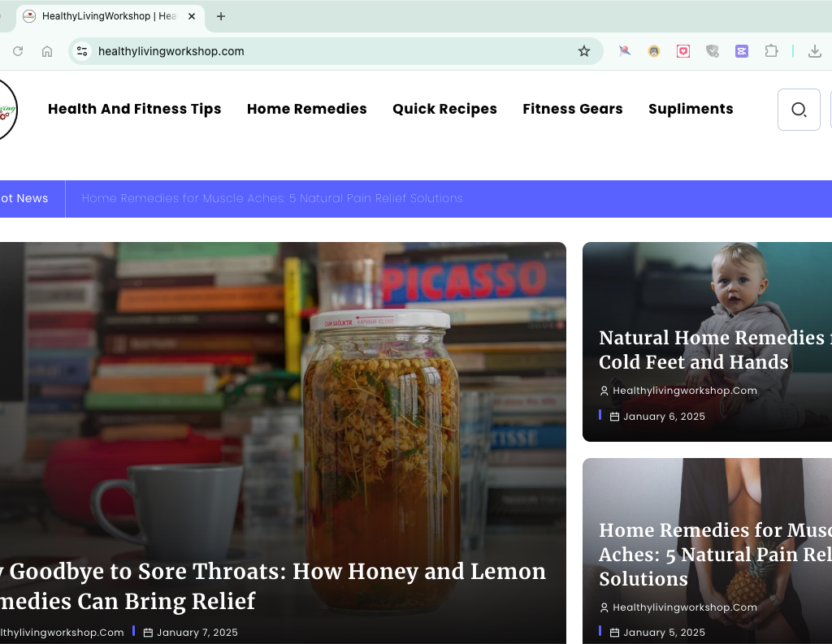
Task: View site information icon in address bar
Action: click(82, 51)
